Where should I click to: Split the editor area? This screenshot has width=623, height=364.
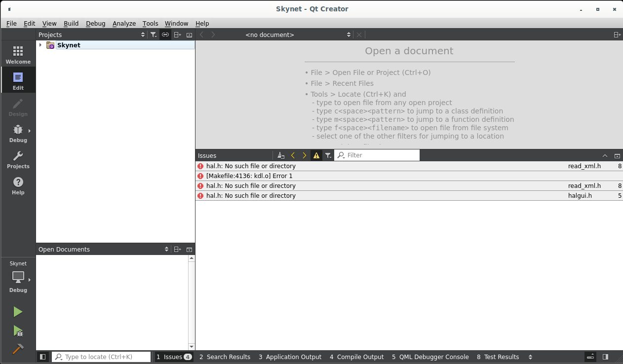point(617,35)
